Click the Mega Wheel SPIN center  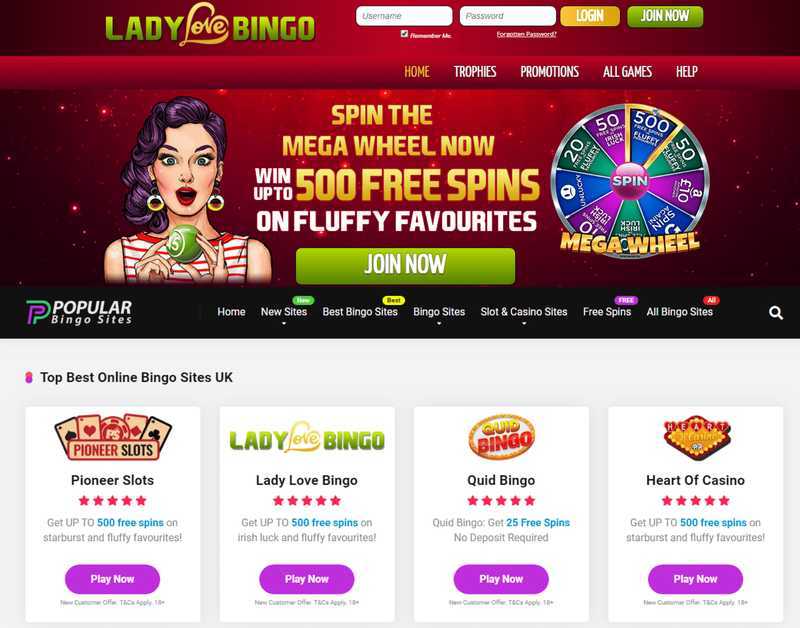point(630,181)
